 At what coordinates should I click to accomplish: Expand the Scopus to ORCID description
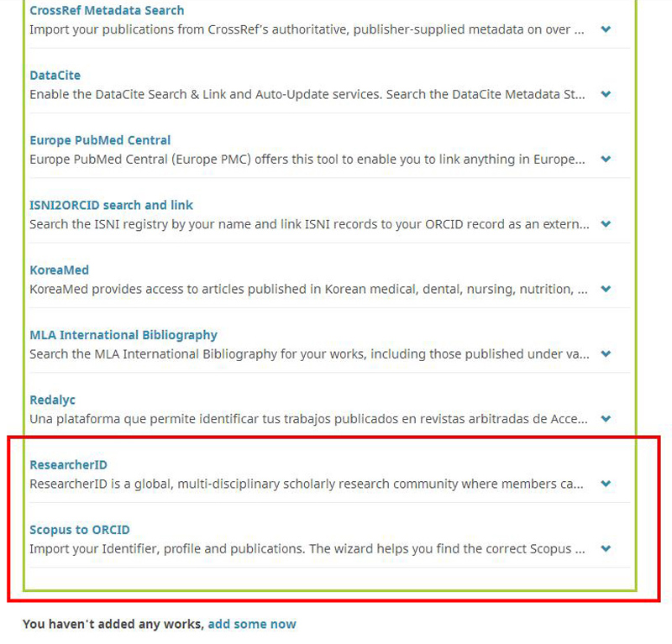point(606,548)
